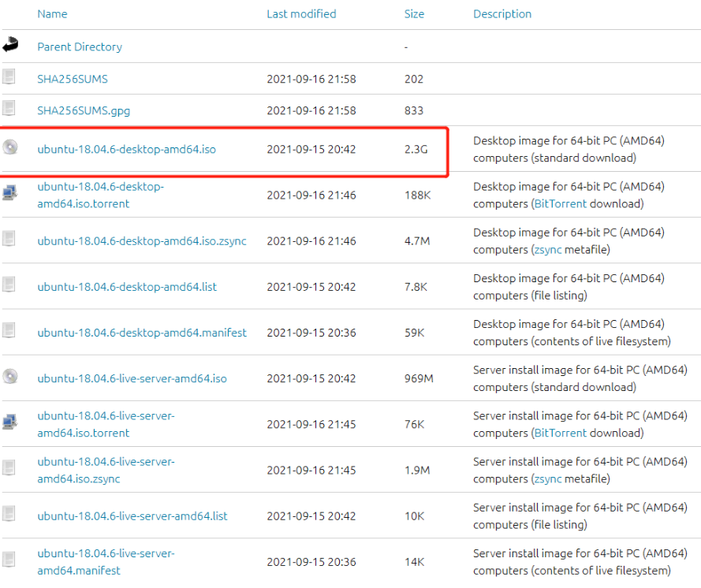The height and width of the screenshot is (588, 701).
Task: Click file icon for desktop-amd64.manifest
Action: [9, 330]
